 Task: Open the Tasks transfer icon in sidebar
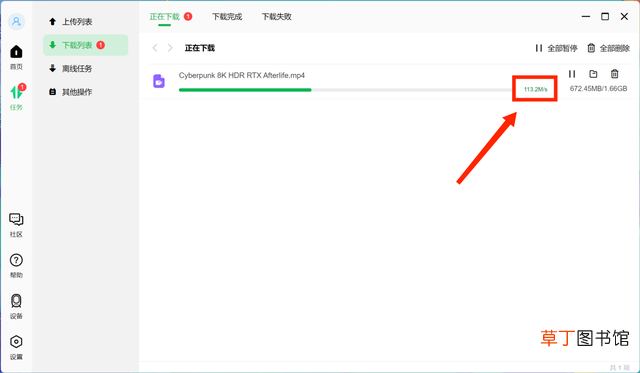[16, 92]
